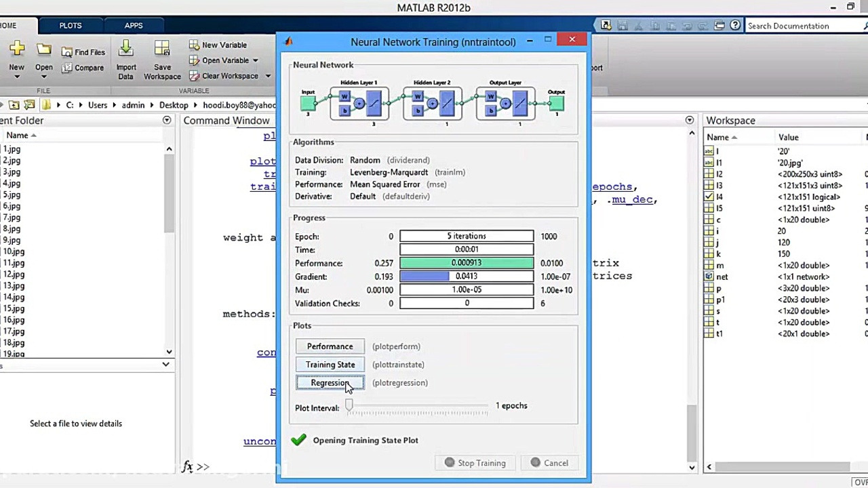Screen dimensions: 868x488
Task: Select 19.jpg in Current Folder
Action: tap(14, 354)
